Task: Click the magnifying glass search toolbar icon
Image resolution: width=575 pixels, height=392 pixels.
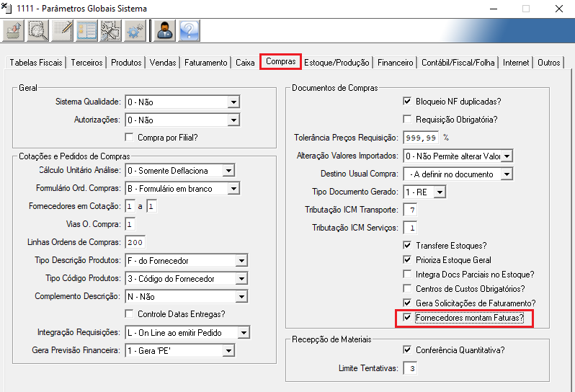Action: pyautogui.click(x=38, y=30)
